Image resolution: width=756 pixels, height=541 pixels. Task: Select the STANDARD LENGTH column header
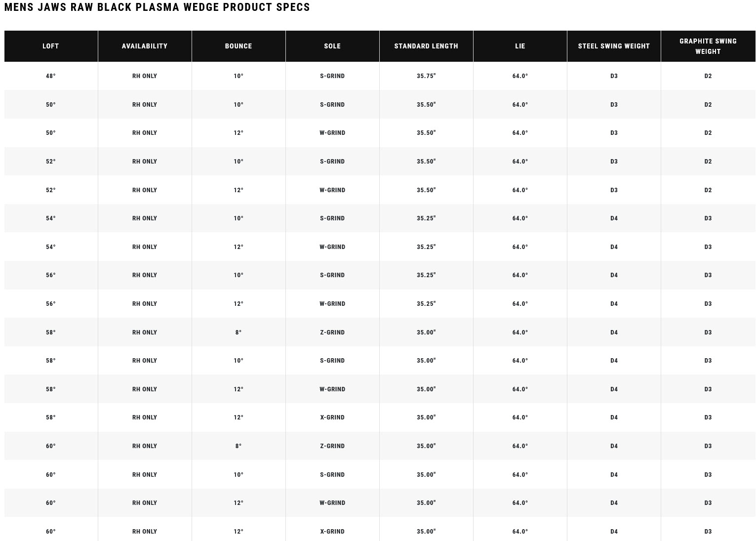click(x=426, y=46)
